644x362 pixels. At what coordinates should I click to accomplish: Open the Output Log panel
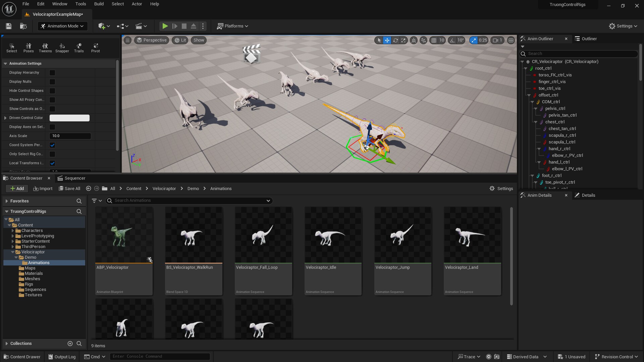pyautogui.click(x=62, y=356)
